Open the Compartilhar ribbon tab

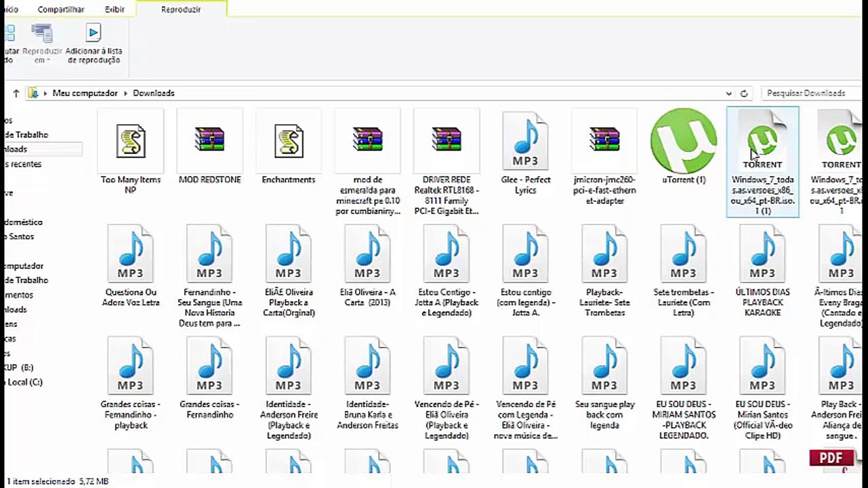61,9
